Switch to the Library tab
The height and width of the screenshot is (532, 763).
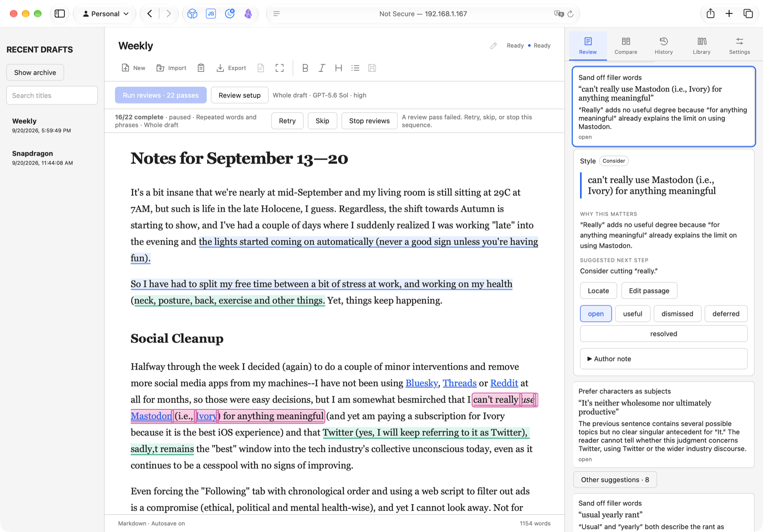(x=702, y=46)
